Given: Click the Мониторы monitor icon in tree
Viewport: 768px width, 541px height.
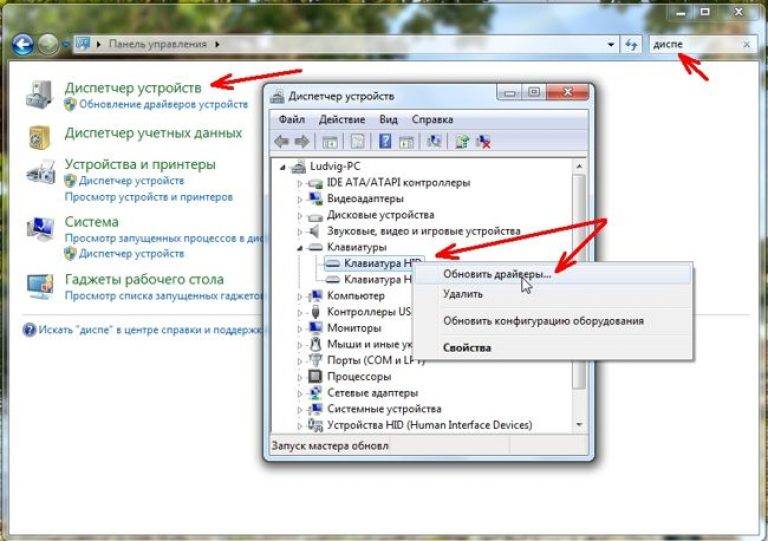Looking at the screenshot, I should tap(315, 328).
